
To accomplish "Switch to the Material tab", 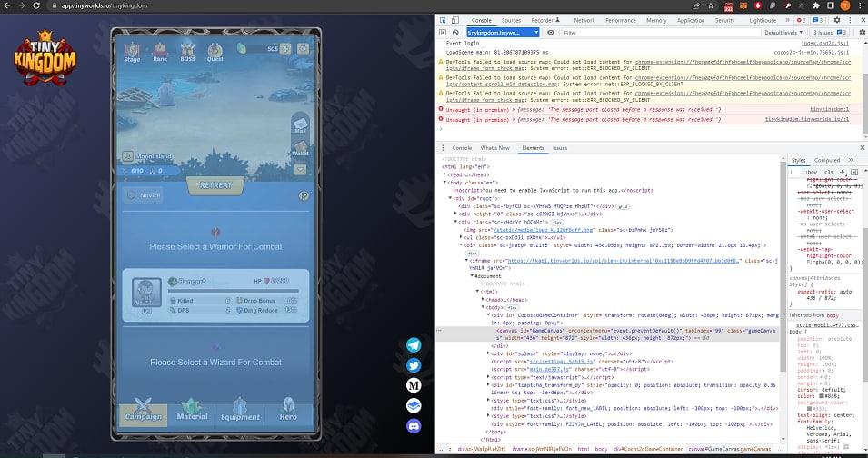I will 192,412.
